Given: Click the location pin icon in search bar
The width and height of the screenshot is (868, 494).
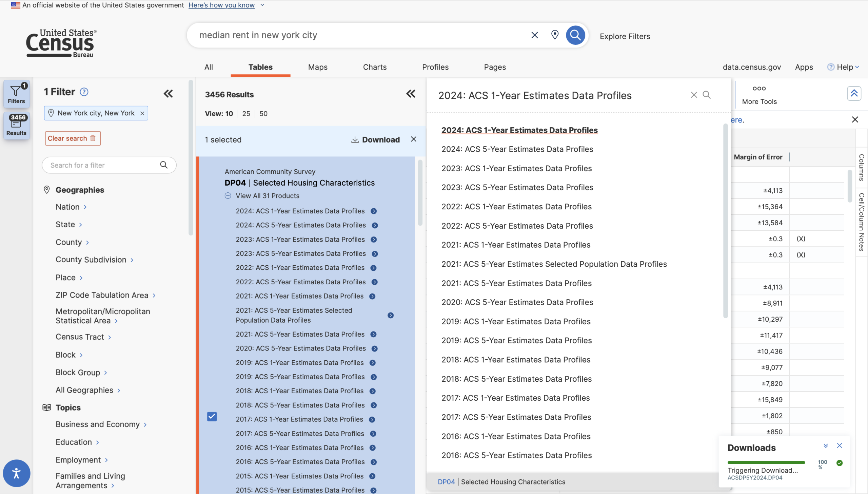Looking at the screenshot, I should coord(555,35).
